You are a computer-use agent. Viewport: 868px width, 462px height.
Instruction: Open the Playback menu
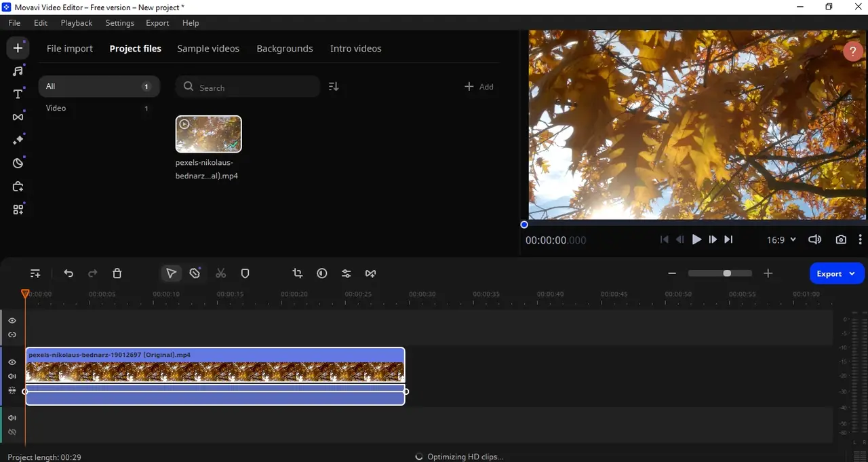tap(77, 22)
